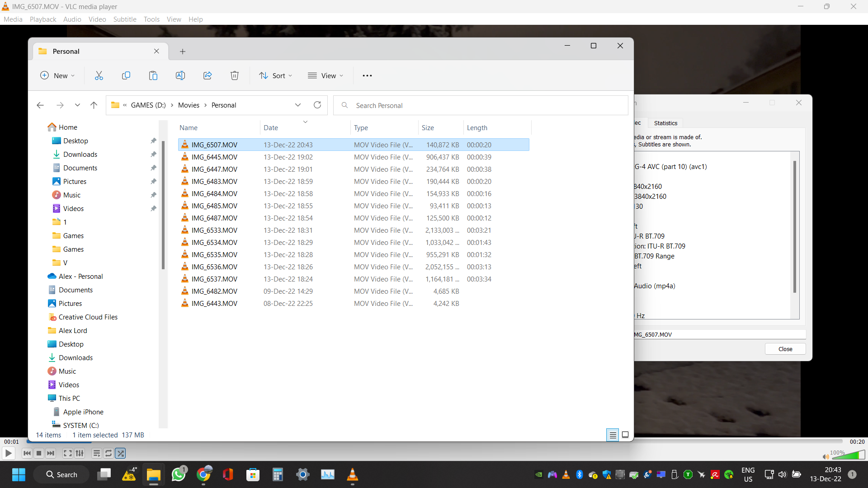Toggle VLC random shuffle playback
Viewport: 868px width, 488px height.
coord(120,453)
